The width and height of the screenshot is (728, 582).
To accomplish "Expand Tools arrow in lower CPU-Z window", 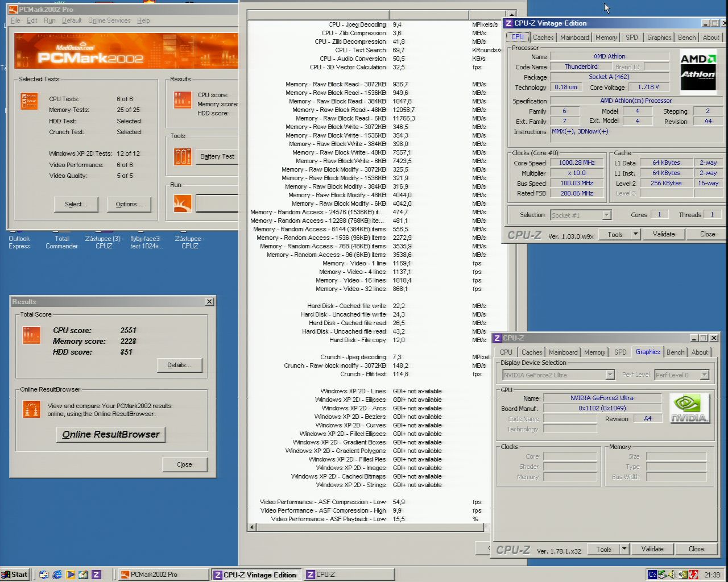I will (x=624, y=549).
